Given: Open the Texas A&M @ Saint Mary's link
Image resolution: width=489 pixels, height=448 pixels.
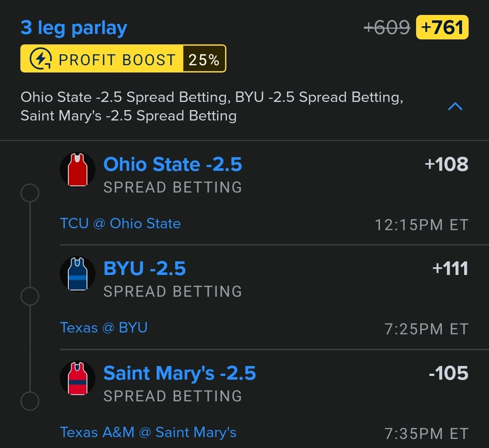Looking at the screenshot, I should tap(148, 432).
